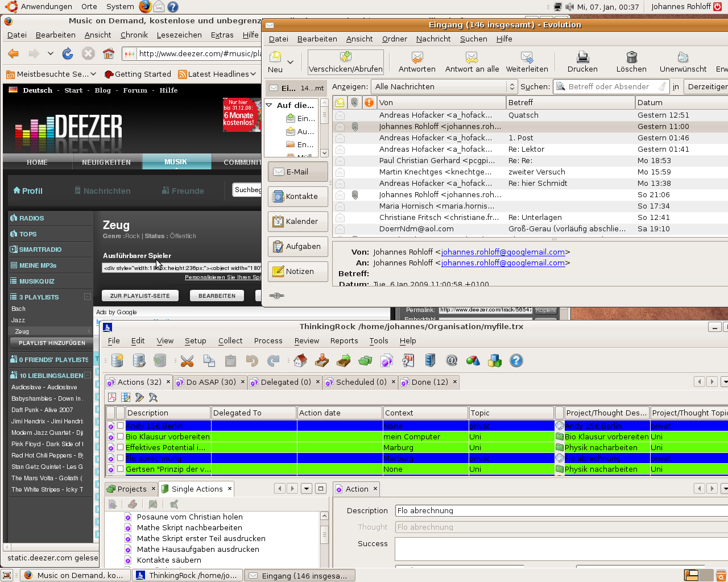The width and height of the screenshot is (728, 582).
Task: Click the blue question mark help icon in ThinkingRock
Action: coord(516,360)
